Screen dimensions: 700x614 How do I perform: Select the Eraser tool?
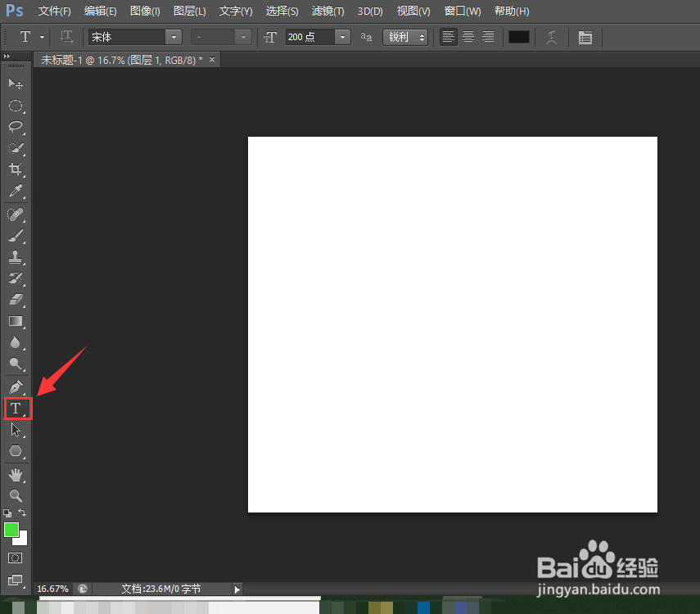(x=16, y=300)
